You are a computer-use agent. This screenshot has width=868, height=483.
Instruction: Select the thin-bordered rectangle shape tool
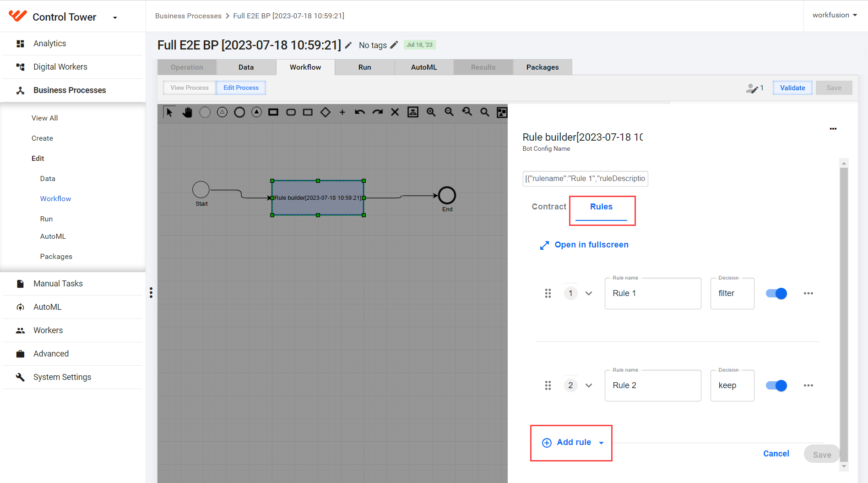click(x=308, y=112)
